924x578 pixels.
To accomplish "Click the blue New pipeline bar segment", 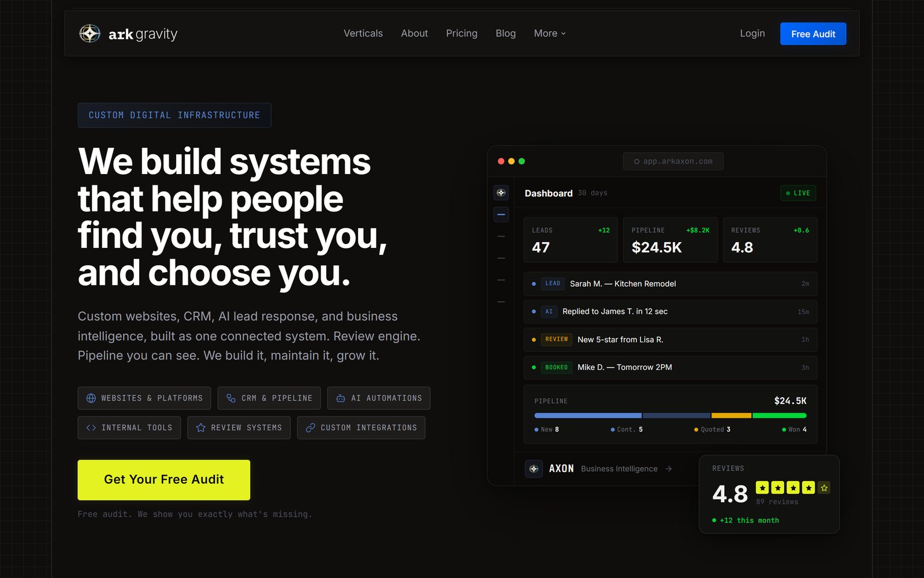I will pos(588,416).
